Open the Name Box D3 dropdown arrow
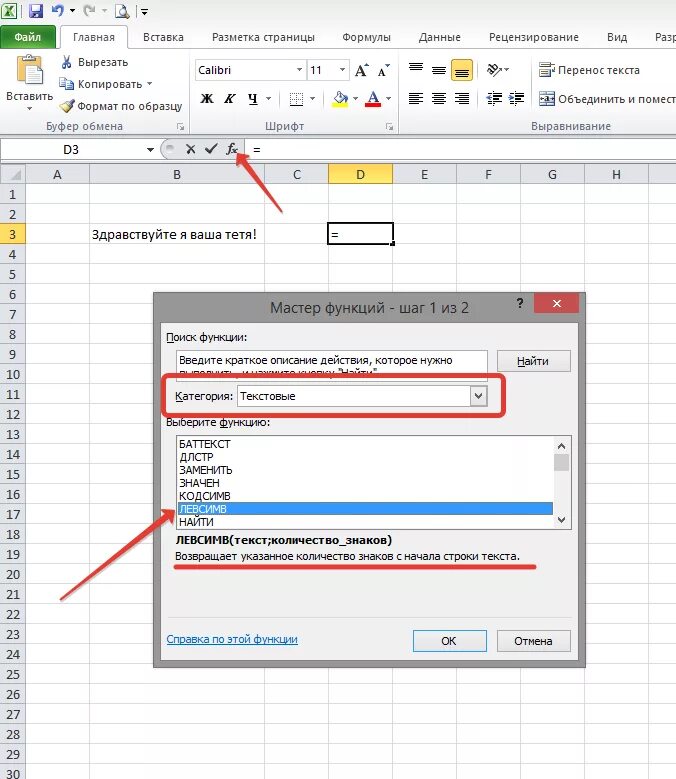Image resolution: width=676 pixels, height=779 pixels. tap(150, 149)
